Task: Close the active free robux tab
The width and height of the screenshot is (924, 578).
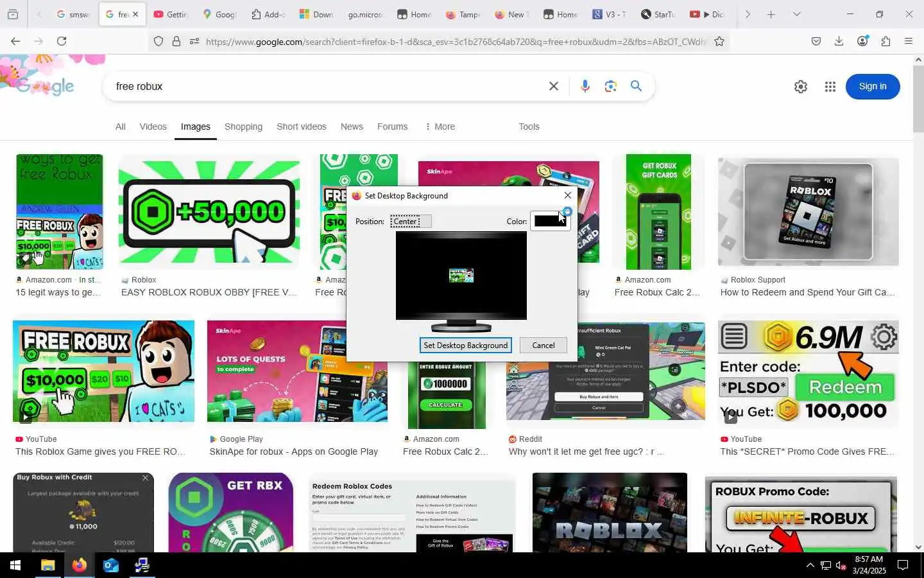Action: pyautogui.click(x=135, y=14)
